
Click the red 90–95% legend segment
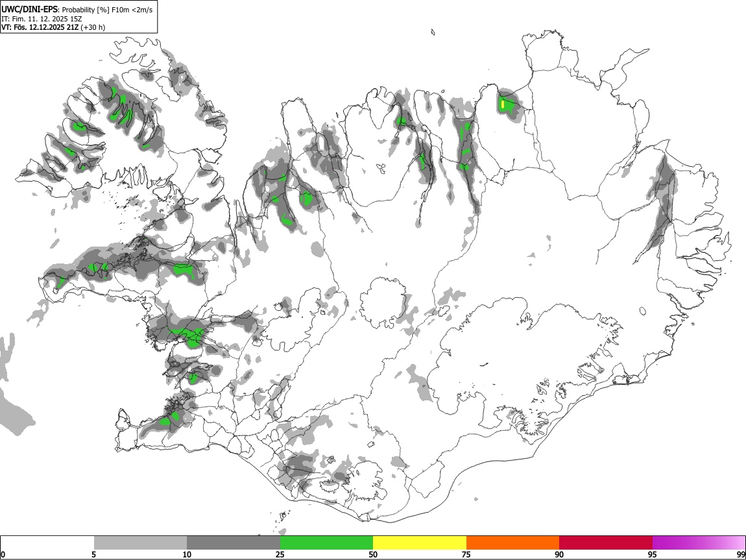606,543
